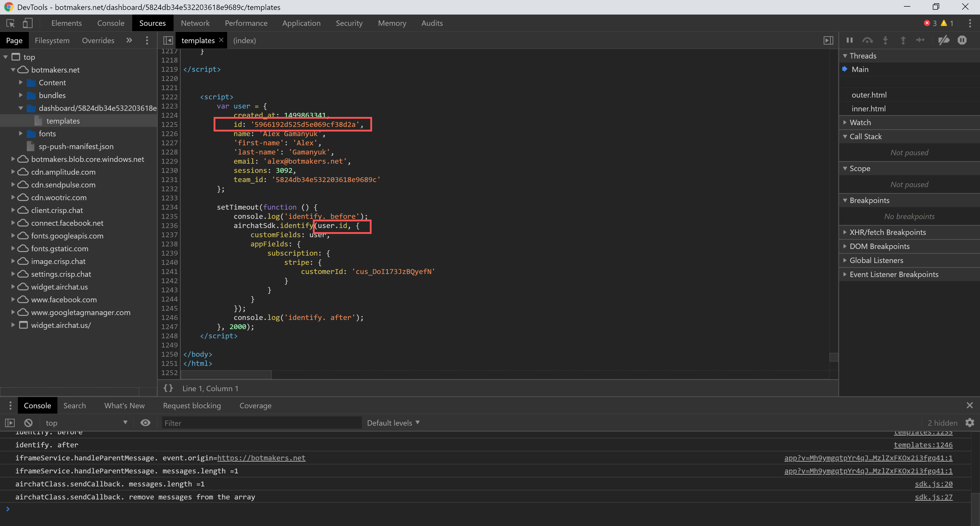Open the sdk.js:27 source link
Screen dimensions: 980x526
coord(934,497)
